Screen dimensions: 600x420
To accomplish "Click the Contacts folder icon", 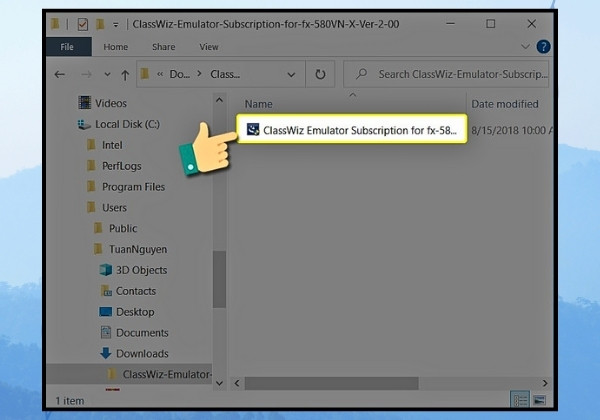I will (106, 291).
